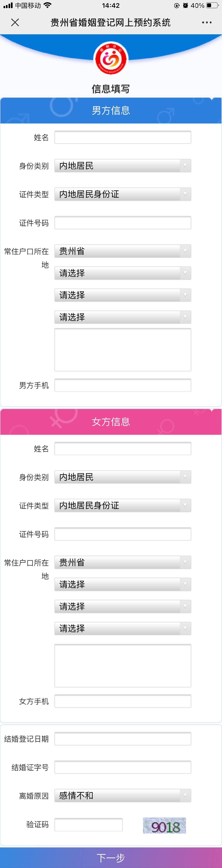Viewport: 222px width, 868px height.
Task: Click the verification code input field
Action: pyautogui.click(x=88, y=825)
